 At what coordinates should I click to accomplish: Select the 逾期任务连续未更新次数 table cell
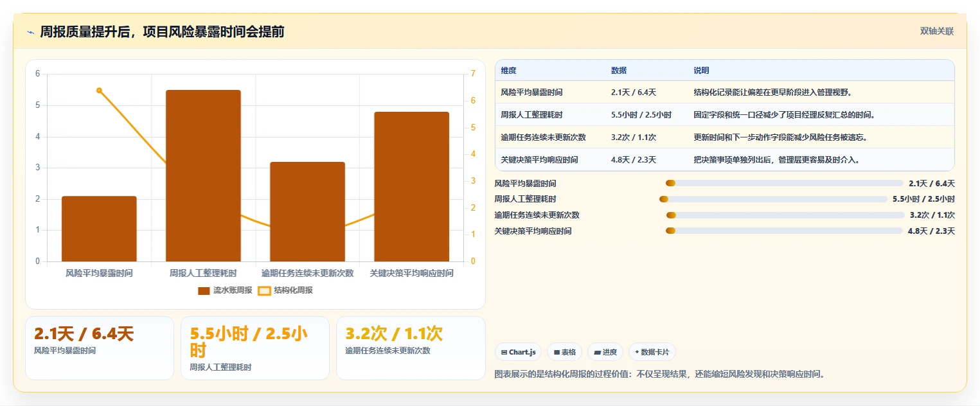549,137
